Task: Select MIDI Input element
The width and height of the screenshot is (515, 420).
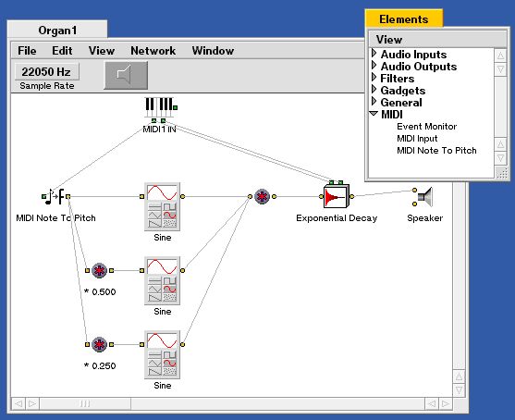Action: coord(417,139)
